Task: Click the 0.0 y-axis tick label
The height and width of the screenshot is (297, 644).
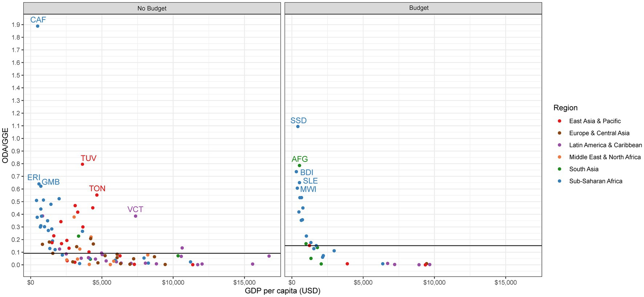Action: [16, 265]
